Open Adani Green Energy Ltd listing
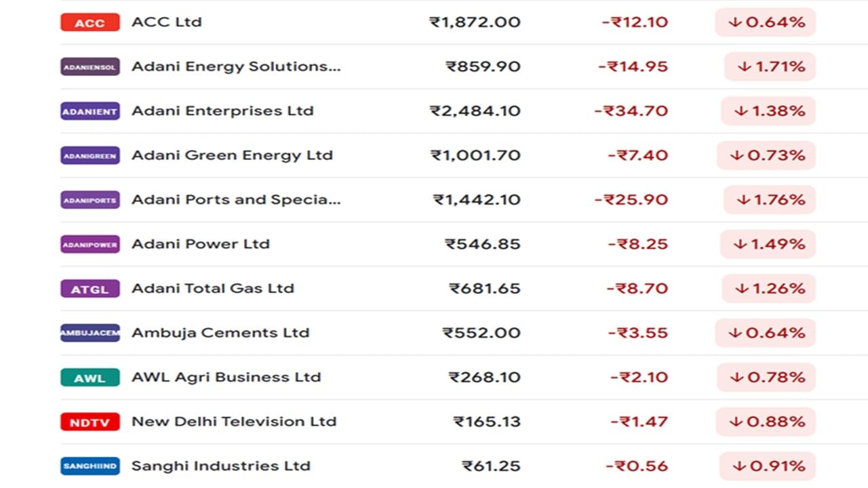868x488 pixels. coord(232,155)
